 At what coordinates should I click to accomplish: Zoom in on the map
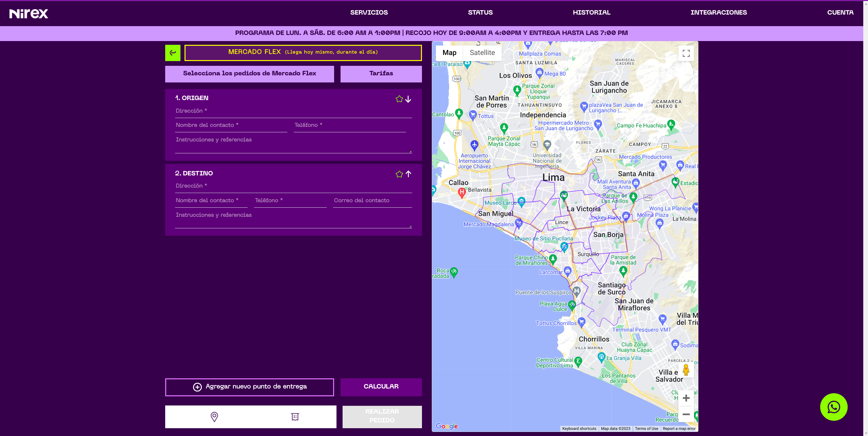point(686,398)
